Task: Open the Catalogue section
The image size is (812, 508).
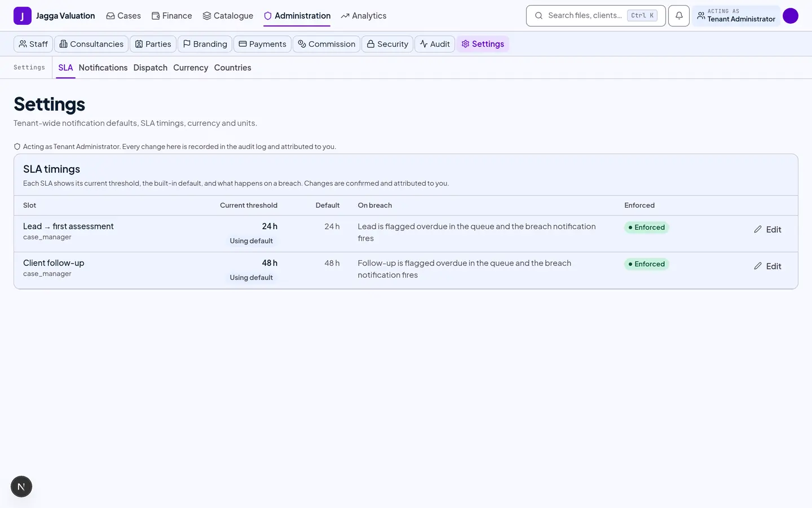Action: (x=228, y=16)
